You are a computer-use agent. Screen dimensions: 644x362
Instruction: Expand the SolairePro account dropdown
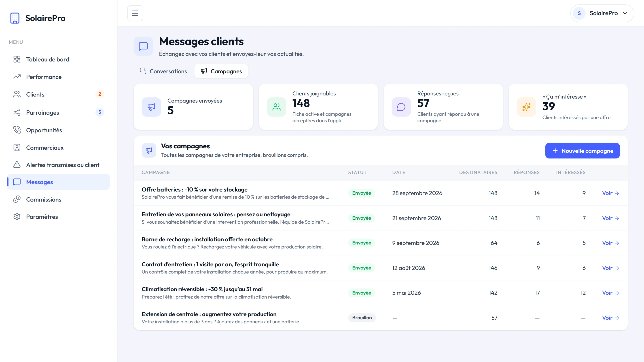click(602, 13)
